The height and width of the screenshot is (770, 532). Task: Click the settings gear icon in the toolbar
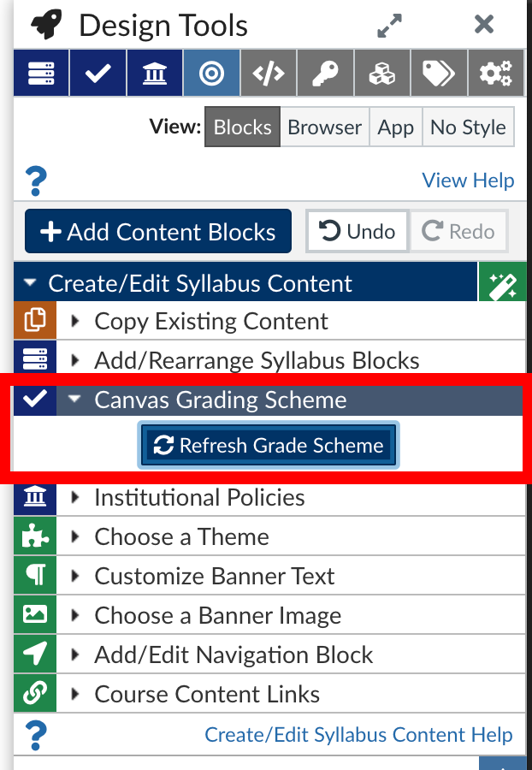496,73
